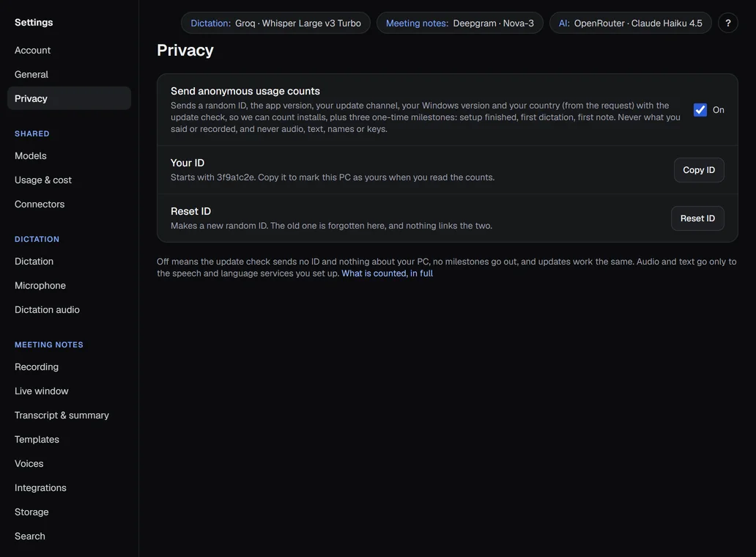Click the 'Send anonymous usage counts' heading
Screen dimensions: 756x557
[245, 91]
